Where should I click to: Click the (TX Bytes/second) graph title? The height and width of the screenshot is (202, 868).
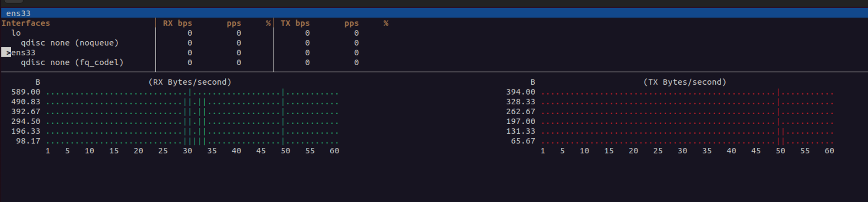(x=684, y=82)
